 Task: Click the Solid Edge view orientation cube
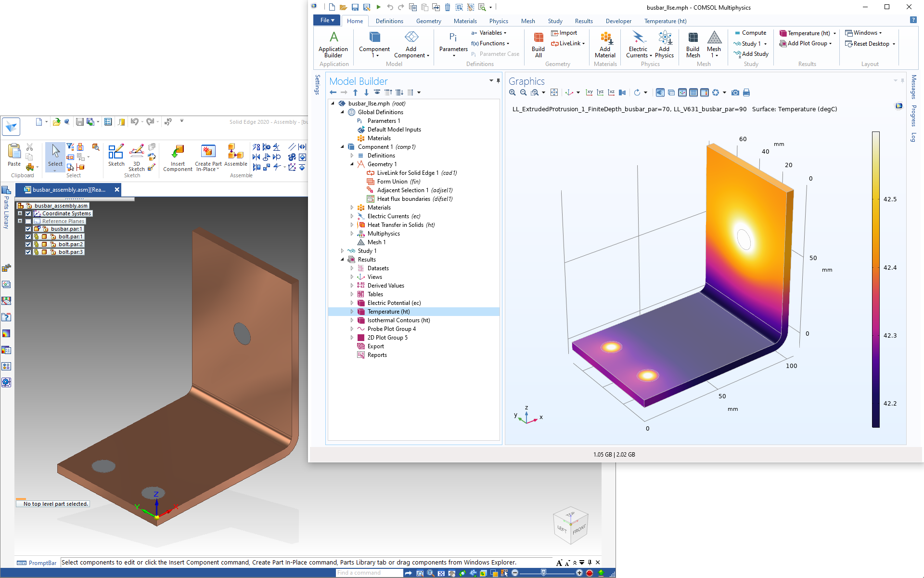click(571, 525)
